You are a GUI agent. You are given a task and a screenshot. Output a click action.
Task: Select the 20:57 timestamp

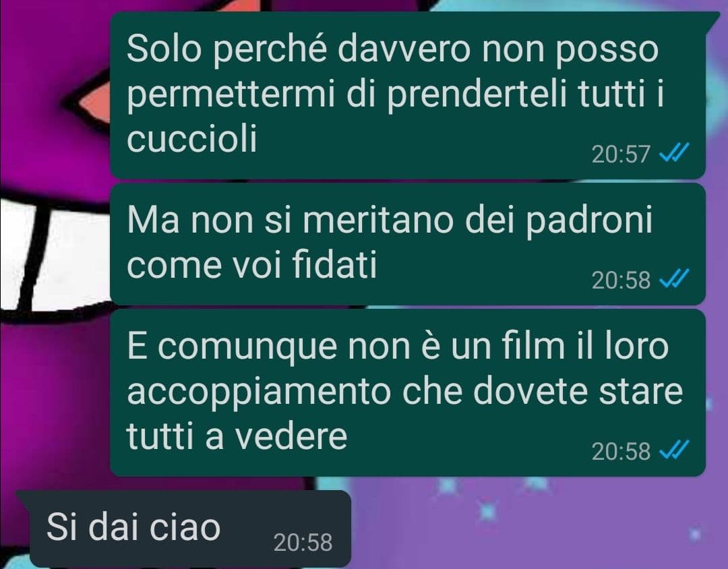tap(621, 154)
